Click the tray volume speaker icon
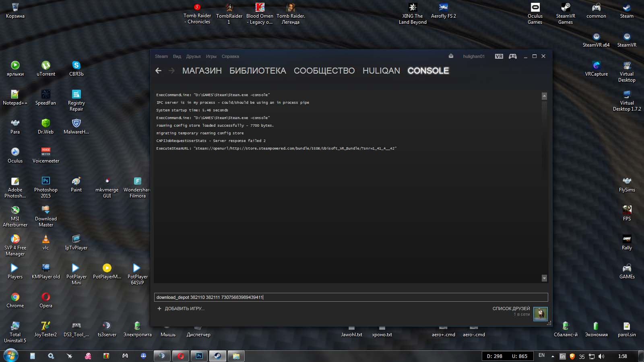The image size is (644, 362). tap(601, 356)
